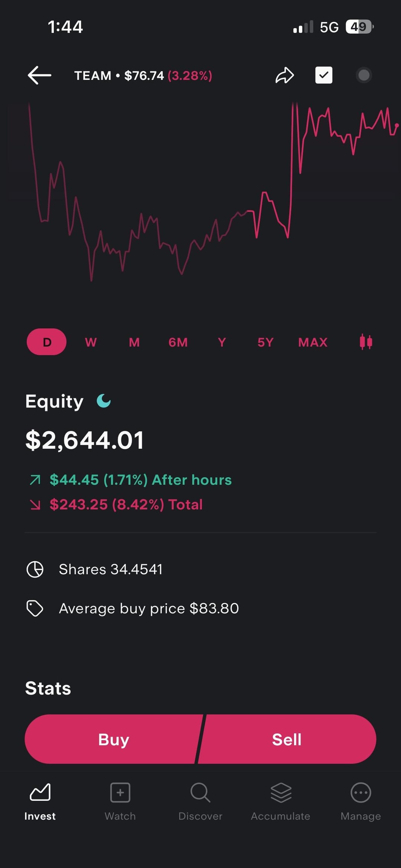Tap the back arrow icon
This screenshot has width=401, height=868.
click(39, 75)
